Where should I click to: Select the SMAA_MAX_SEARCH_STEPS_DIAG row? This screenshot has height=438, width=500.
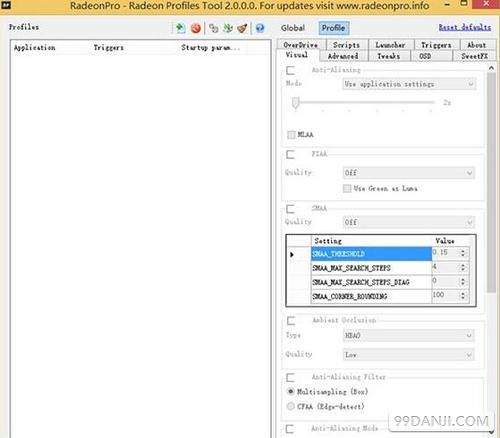(371, 282)
